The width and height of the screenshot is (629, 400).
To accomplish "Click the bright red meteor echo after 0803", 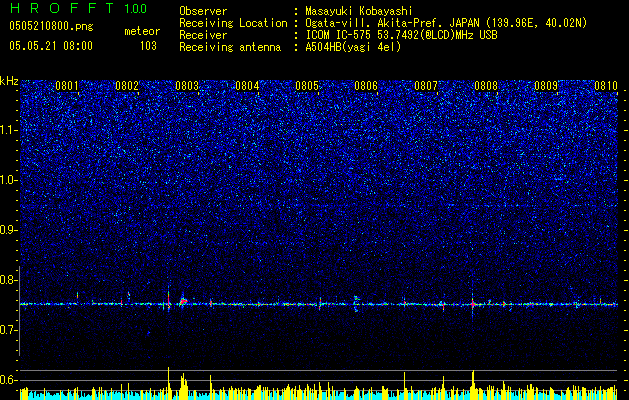I will click(x=183, y=301).
